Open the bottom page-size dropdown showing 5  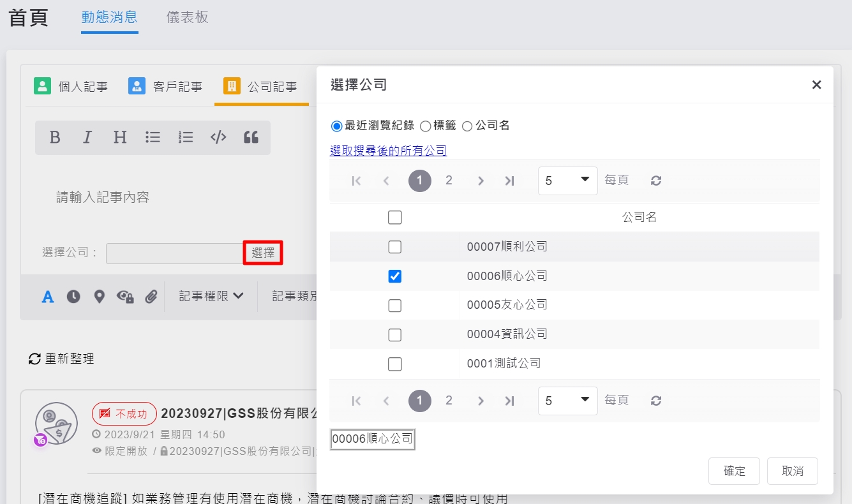567,401
